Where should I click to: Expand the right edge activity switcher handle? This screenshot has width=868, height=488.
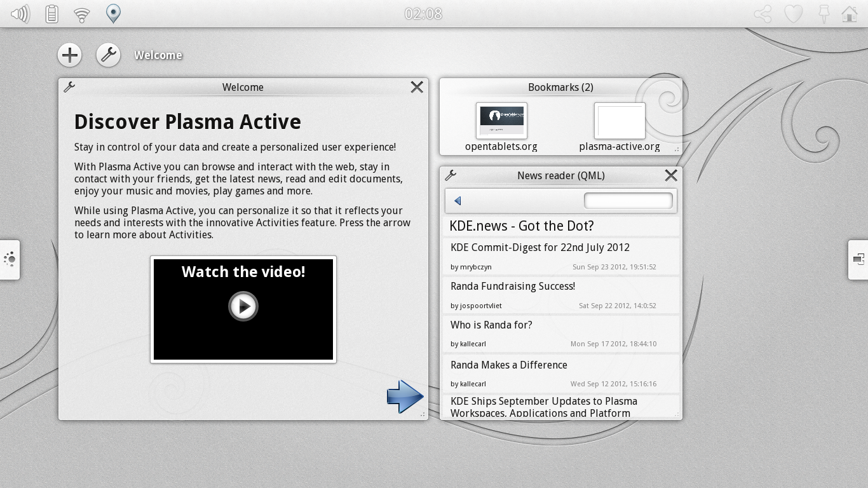858,259
